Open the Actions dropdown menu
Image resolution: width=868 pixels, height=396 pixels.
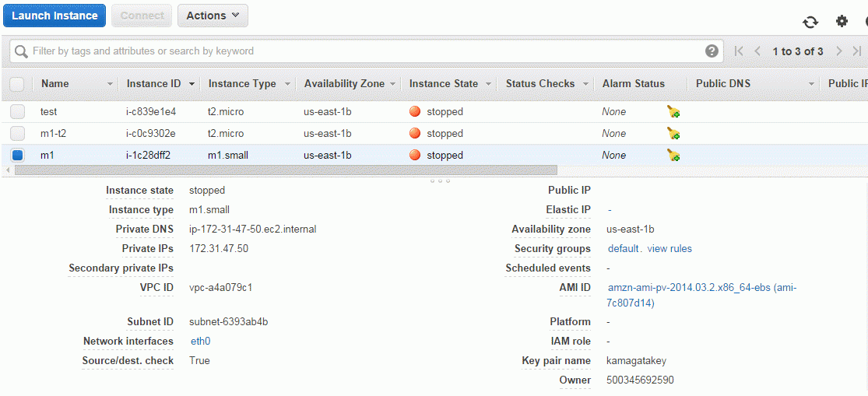213,16
